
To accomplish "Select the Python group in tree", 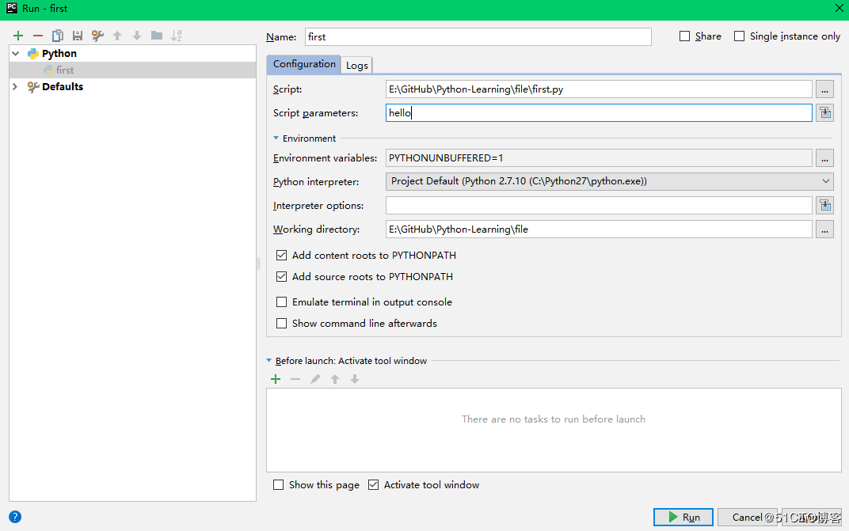I will (59, 54).
